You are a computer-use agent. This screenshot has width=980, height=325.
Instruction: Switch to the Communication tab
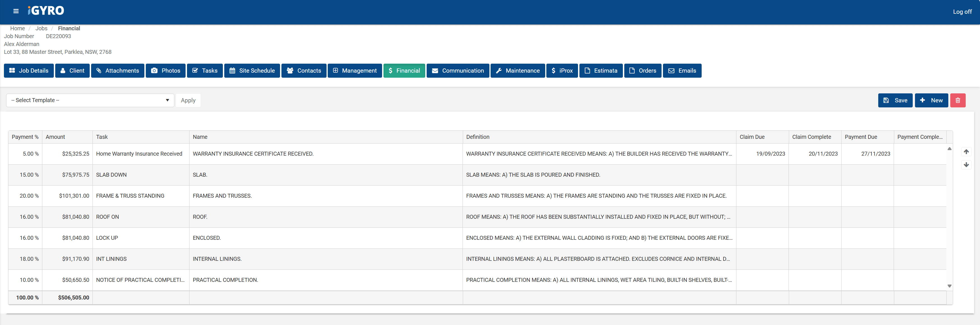coord(458,71)
